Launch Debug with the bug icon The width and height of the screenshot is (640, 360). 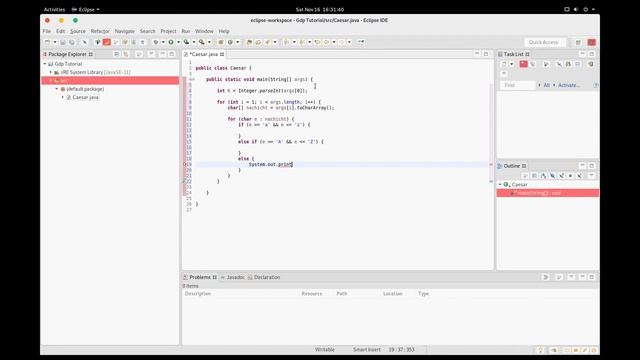156,42
